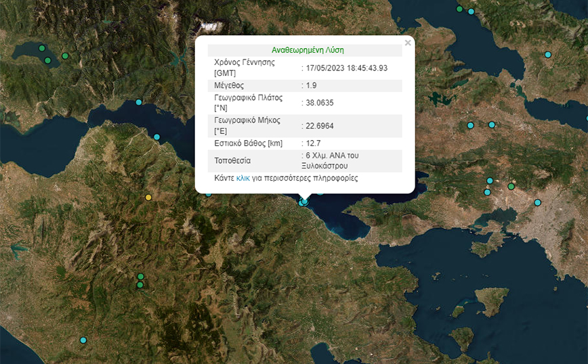
Task: Select the cyan marker near the bottom-left coastline
Action: [x=83, y=340]
